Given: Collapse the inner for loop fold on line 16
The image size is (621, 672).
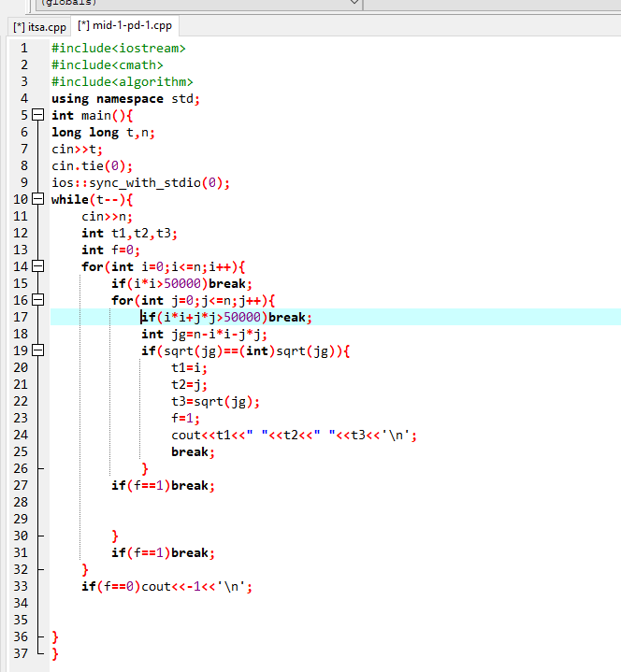Looking at the screenshot, I should click(38, 300).
